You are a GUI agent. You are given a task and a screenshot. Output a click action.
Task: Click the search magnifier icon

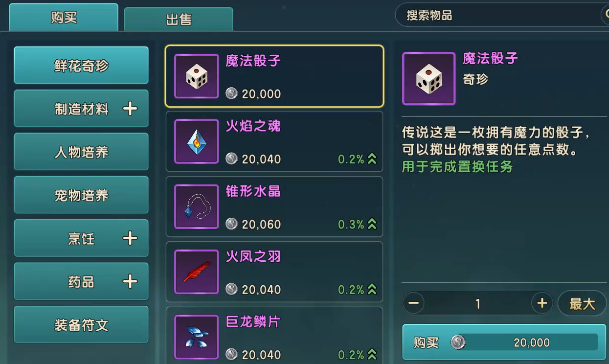(x=605, y=15)
